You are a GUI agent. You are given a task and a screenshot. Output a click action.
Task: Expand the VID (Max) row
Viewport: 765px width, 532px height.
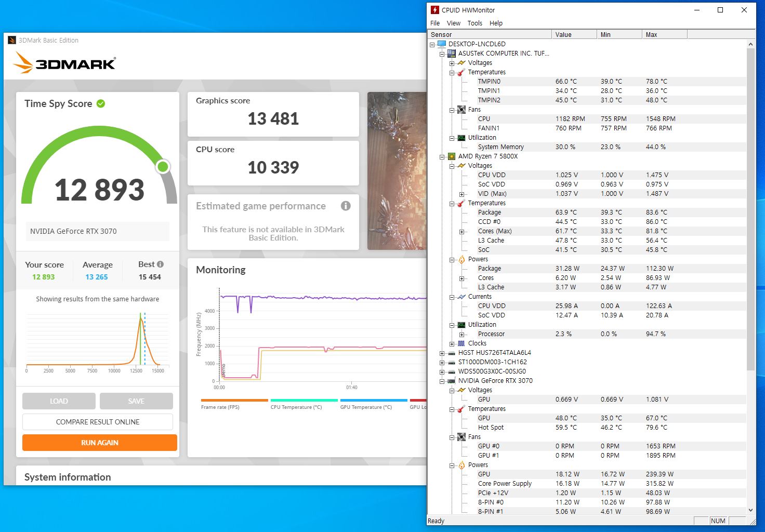point(461,194)
